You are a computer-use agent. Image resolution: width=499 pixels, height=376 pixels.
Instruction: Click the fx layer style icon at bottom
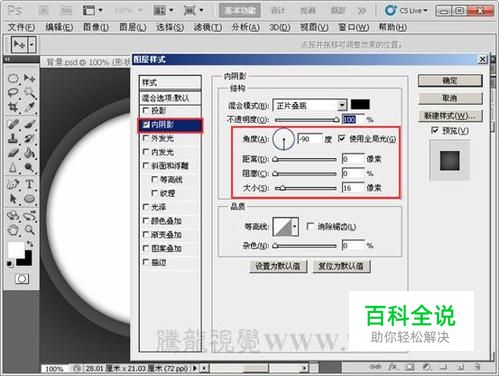(x=393, y=367)
